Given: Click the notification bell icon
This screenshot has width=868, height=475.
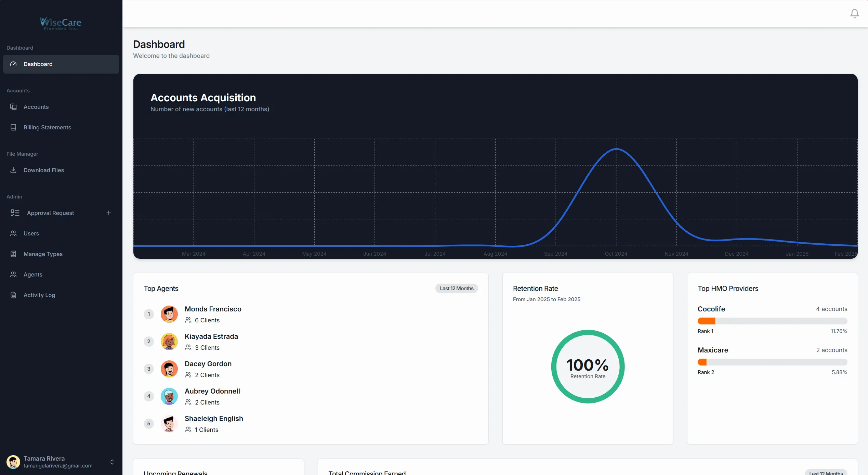Looking at the screenshot, I should pos(854,13).
